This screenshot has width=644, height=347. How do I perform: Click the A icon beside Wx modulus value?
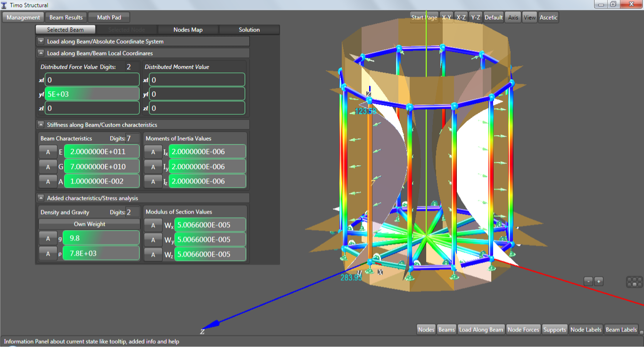click(153, 225)
